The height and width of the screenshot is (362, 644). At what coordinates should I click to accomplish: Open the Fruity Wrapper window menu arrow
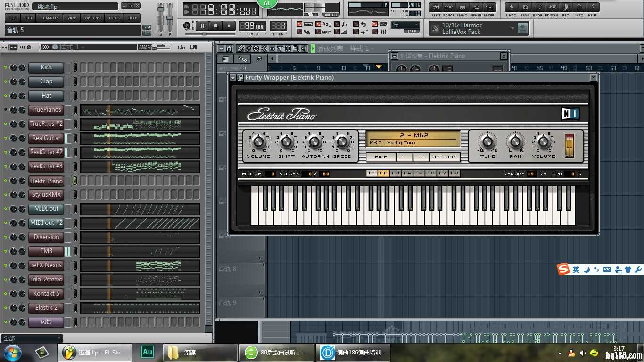(x=233, y=78)
